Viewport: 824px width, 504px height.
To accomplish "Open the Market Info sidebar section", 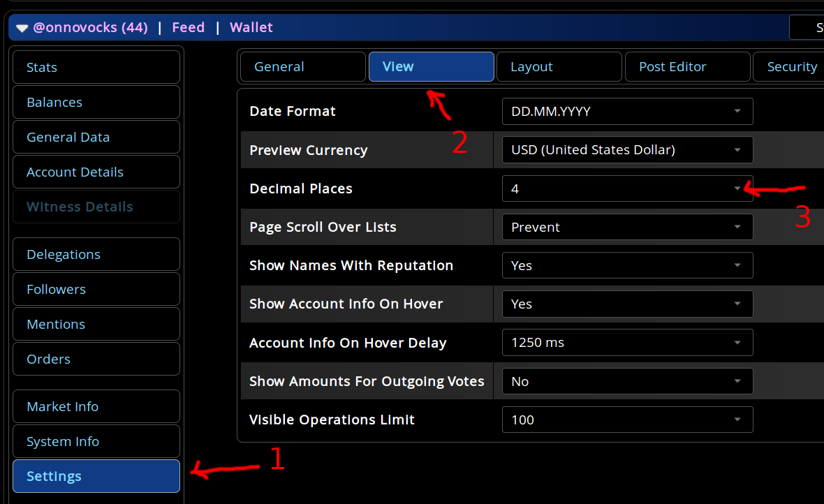I will point(96,406).
